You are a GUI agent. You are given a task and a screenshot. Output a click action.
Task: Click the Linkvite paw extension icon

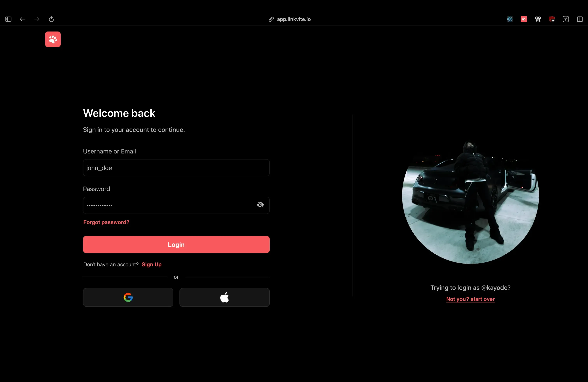pos(523,19)
